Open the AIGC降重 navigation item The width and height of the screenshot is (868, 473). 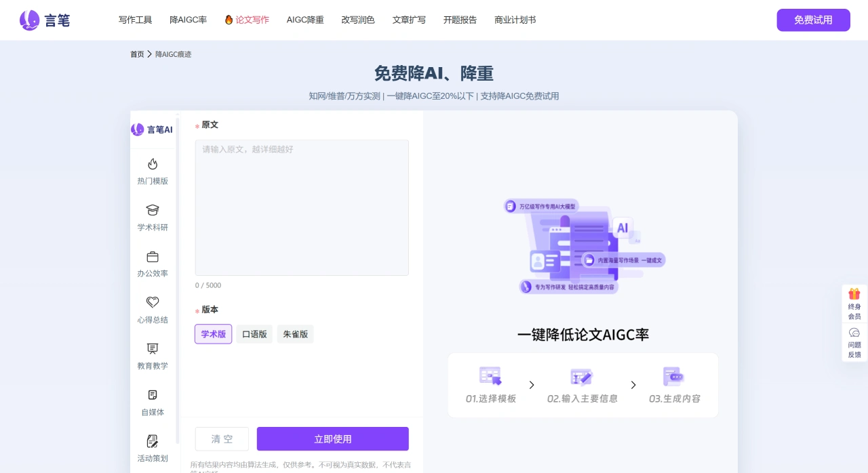coord(305,20)
